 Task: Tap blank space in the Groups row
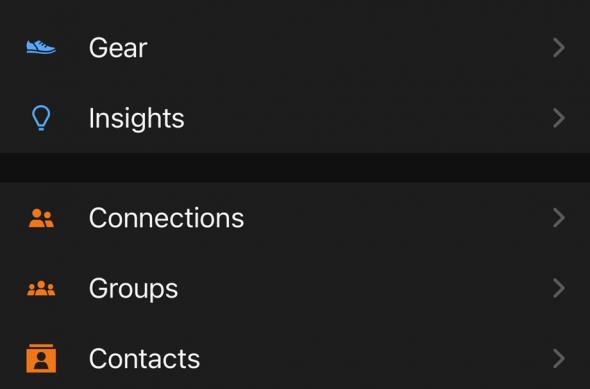[x=365, y=289]
